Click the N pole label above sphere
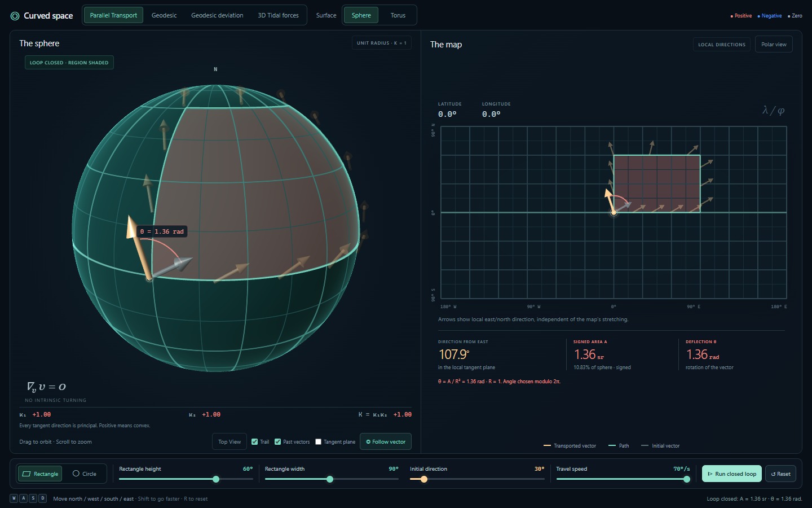812x508 pixels. click(x=215, y=69)
